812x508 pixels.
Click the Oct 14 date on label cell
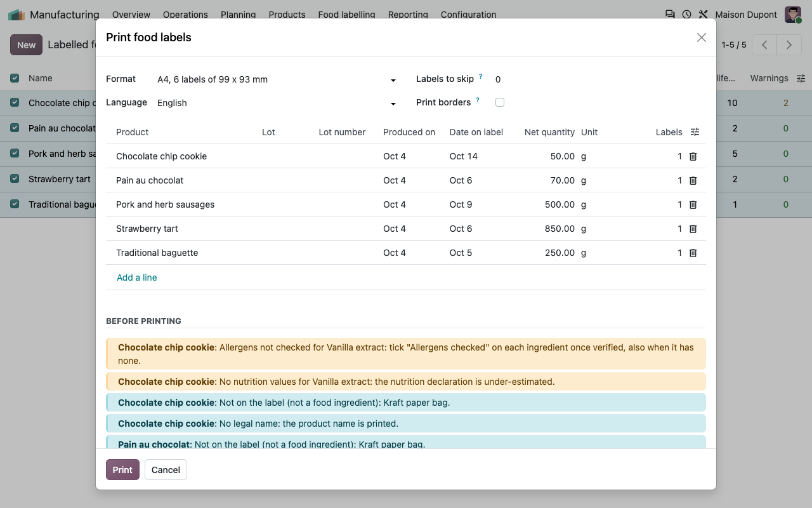pos(464,156)
